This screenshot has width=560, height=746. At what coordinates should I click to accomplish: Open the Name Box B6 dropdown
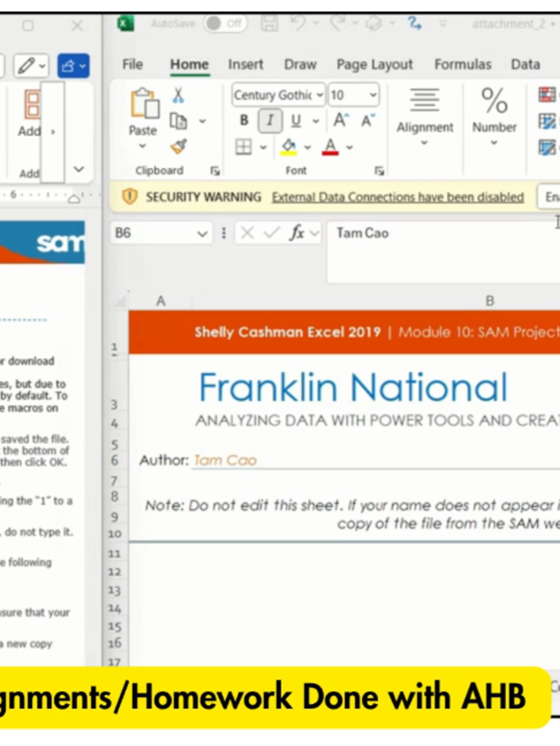(202, 234)
